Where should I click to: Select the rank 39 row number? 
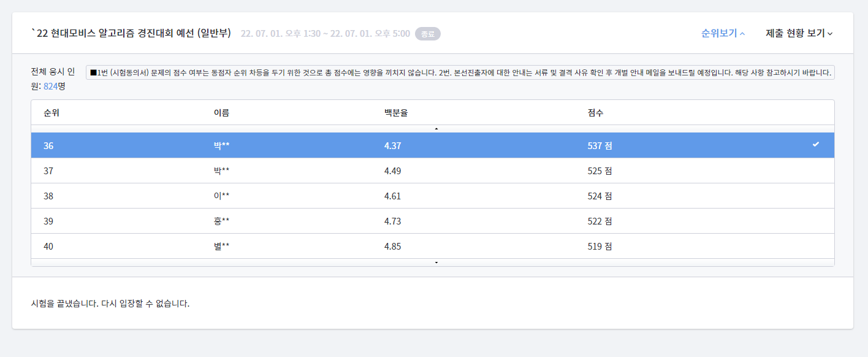click(x=48, y=221)
